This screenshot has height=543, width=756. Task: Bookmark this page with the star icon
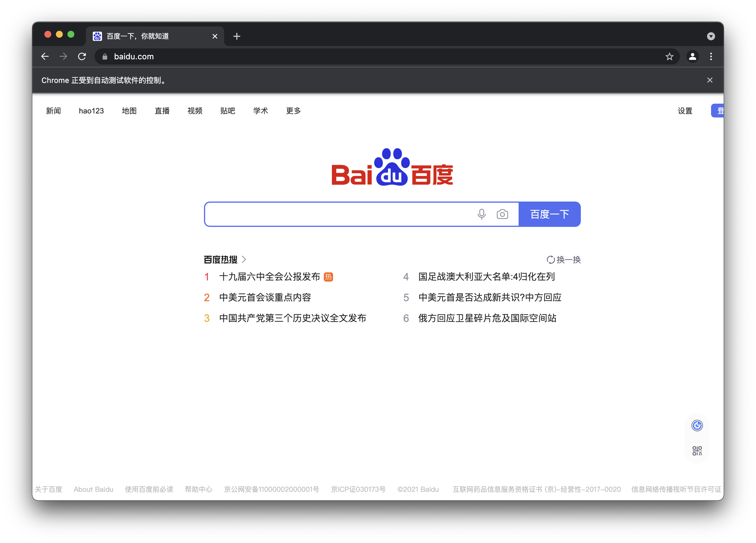(x=669, y=56)
